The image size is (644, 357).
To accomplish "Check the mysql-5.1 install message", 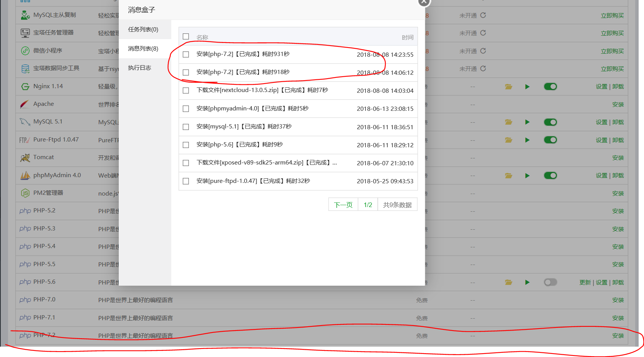I will pos(186,127).
